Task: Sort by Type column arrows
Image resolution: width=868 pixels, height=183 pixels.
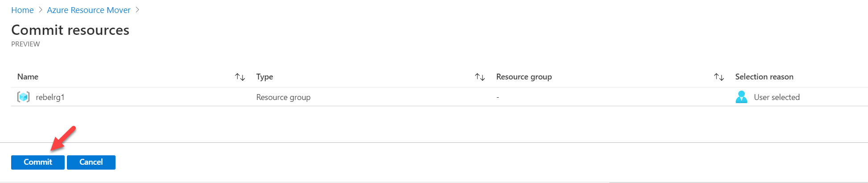Action: [x=480, y=77]
